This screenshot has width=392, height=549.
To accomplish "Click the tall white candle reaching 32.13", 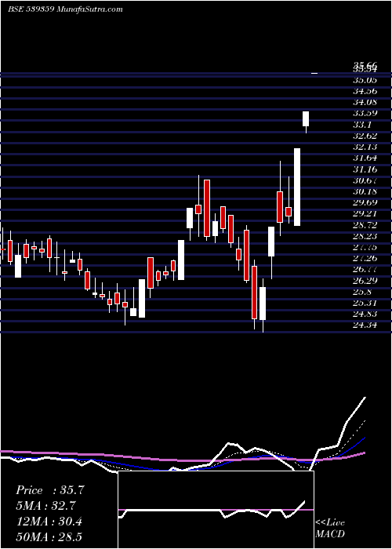I will click(x=297, y=187).
